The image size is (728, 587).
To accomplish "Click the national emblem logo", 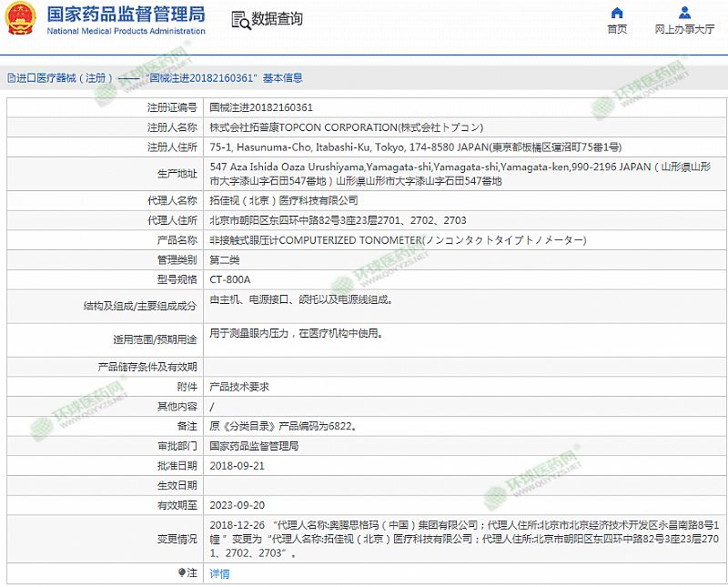I will point(20,20).
